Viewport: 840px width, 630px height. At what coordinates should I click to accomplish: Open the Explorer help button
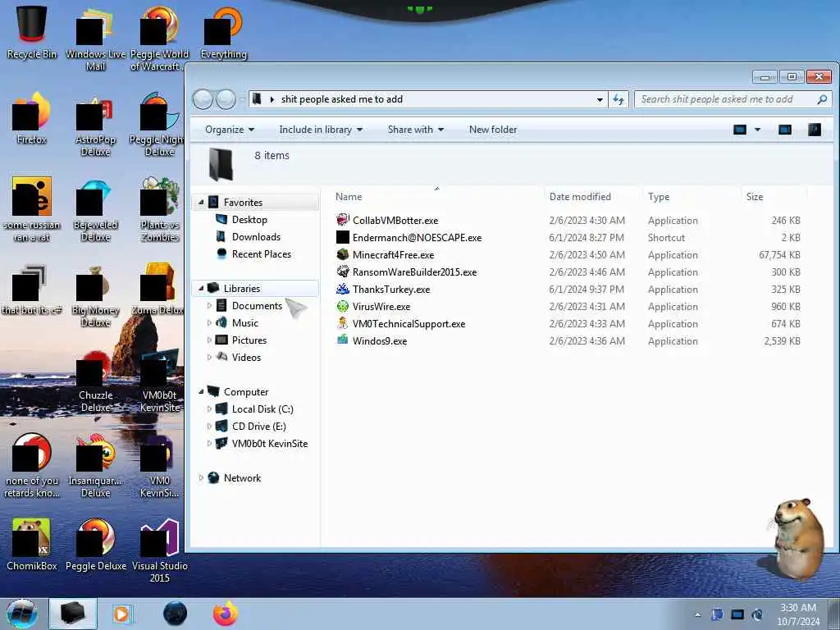click(815, 129)
